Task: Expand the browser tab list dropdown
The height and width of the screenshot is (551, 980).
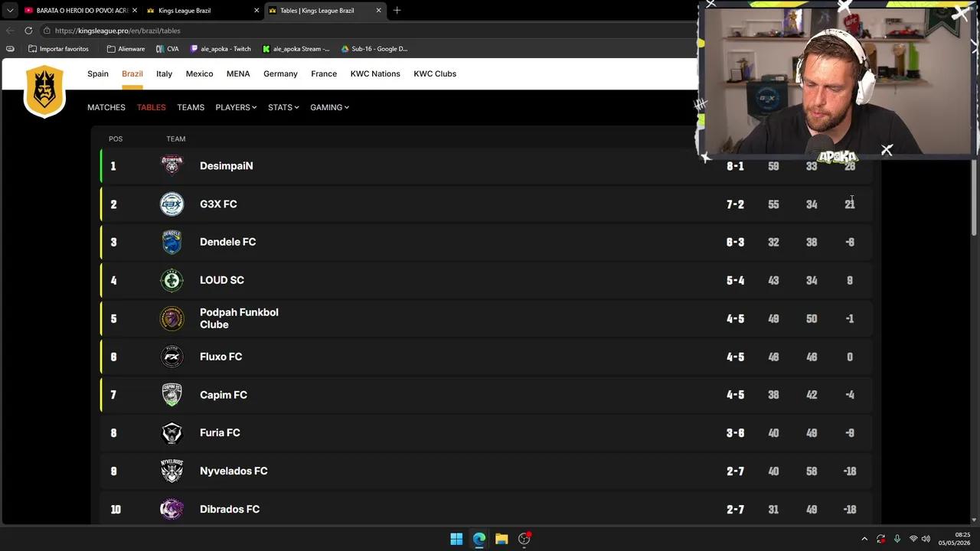Action: [10, 11]
